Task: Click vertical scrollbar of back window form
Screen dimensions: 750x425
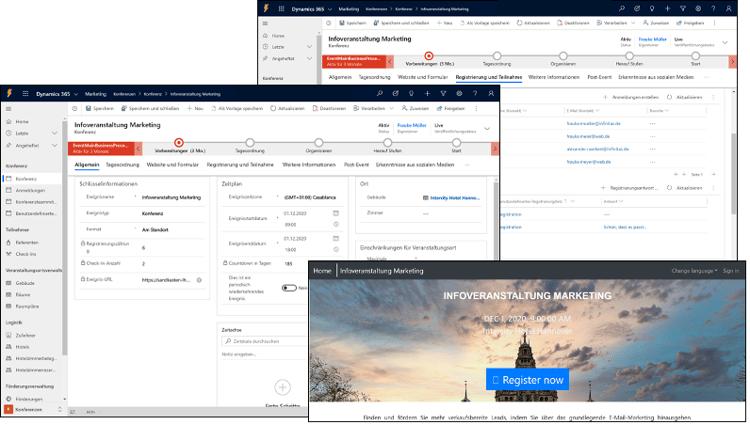Action: coord(734,173)
